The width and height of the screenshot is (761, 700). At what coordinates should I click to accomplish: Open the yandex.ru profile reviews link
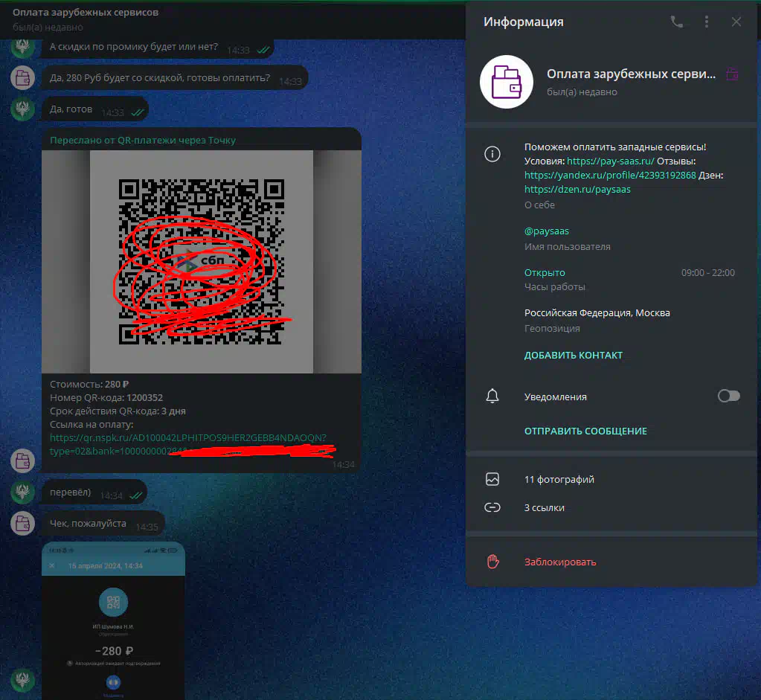pyautogui.click(x=610, y=176)
